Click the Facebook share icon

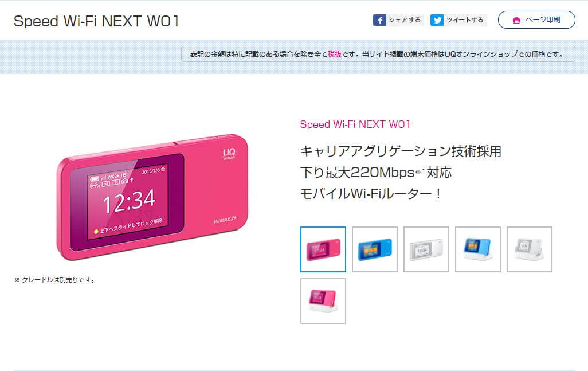click(379, 20)
